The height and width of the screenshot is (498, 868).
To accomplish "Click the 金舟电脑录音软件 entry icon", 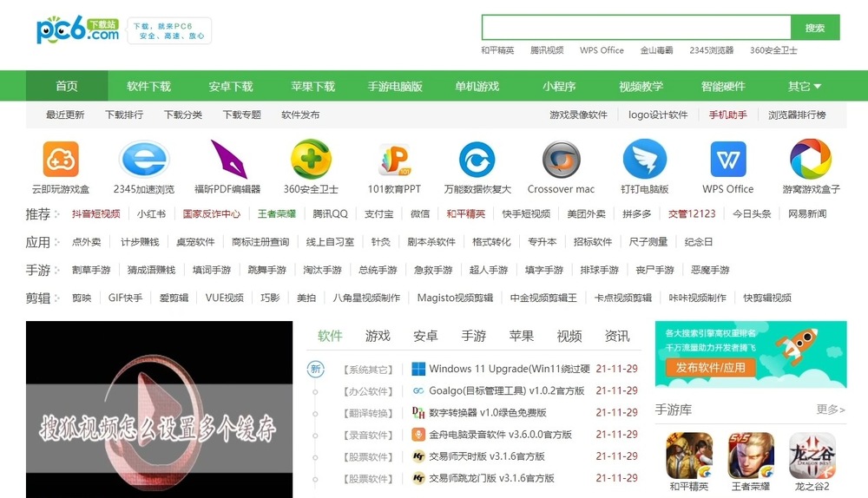I will pos(418,435).
